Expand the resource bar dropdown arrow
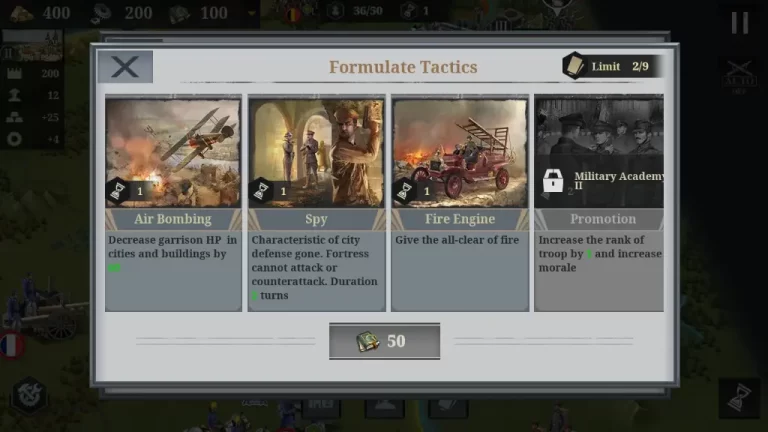The height and width of the screenshot is (432, 768). click(252, 13)
